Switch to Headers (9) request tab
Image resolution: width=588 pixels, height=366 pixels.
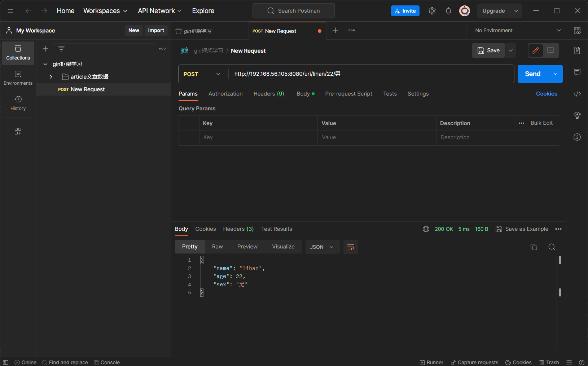click(269, 94)
